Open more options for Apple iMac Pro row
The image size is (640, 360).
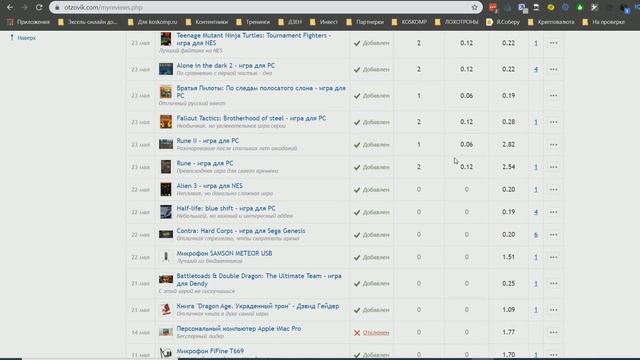pyautogui.click(x=553, y=332)
